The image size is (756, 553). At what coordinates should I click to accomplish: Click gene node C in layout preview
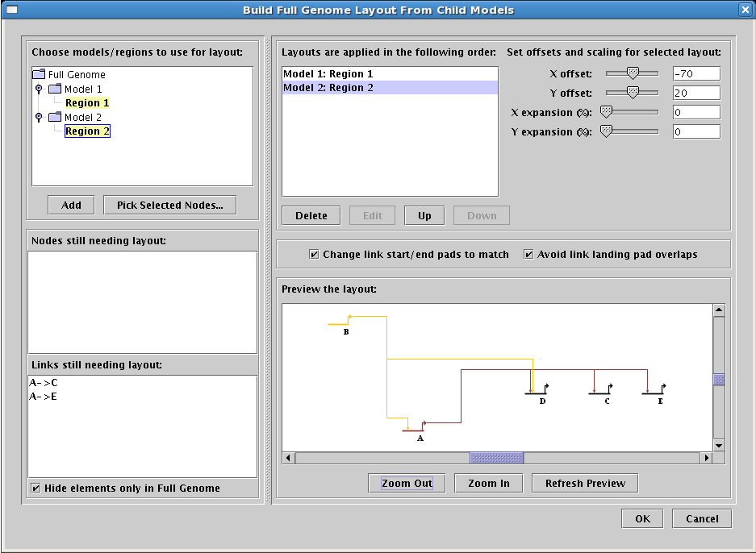tap(600, 392)
